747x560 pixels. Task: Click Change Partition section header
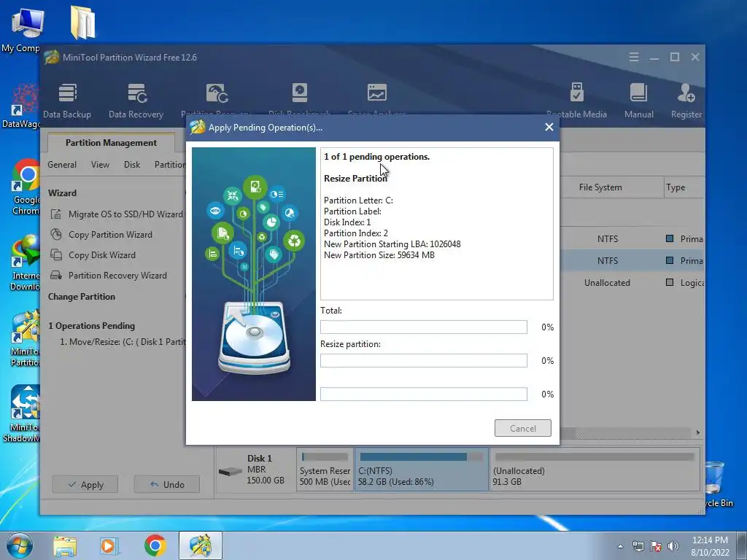pyautogui.click(x=82, y=297)
